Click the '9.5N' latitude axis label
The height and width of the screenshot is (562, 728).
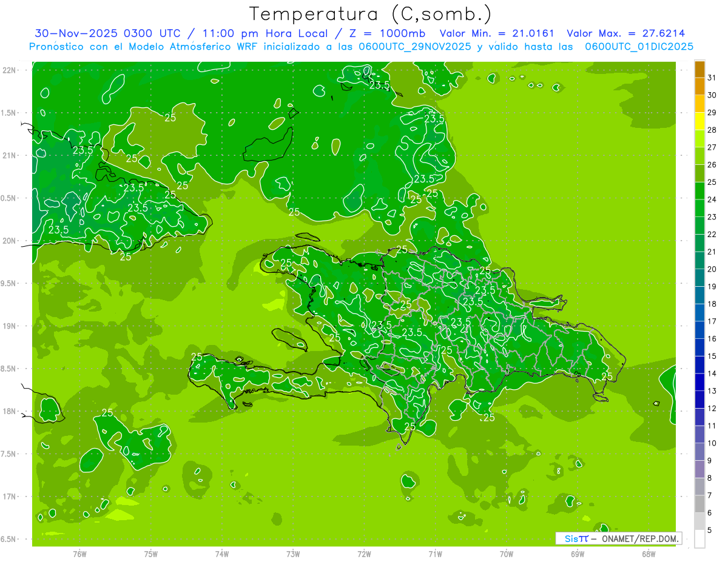tap(9, 283)
